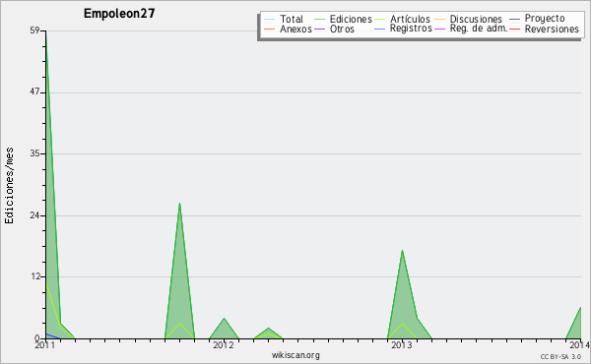This screenshot has height=364, width=591.
Task: Click the Ediciones/mes axis label
Action: [x=9, y=186]
